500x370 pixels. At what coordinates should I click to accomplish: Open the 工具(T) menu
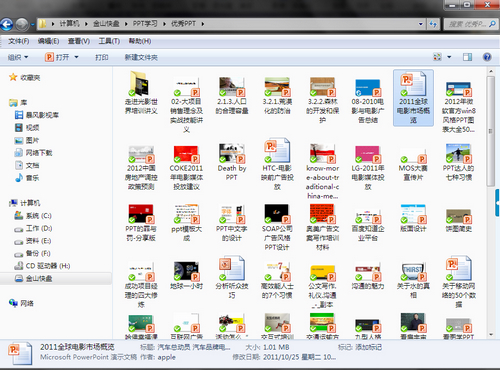coord(109,41)
